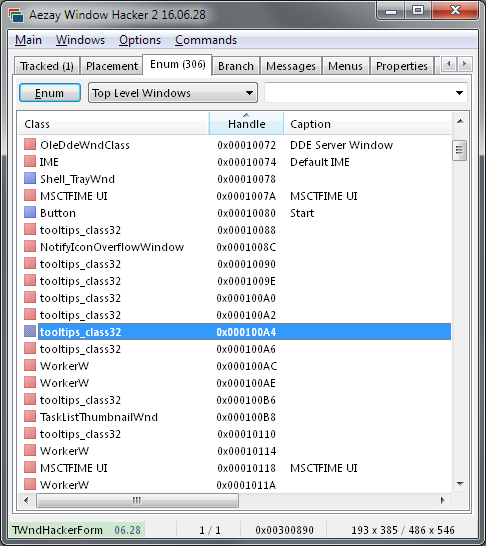Click the icon of tooltips_class32 0x000100B6
The height and width of the screenshot is (546, 486).
click(30, 399)
